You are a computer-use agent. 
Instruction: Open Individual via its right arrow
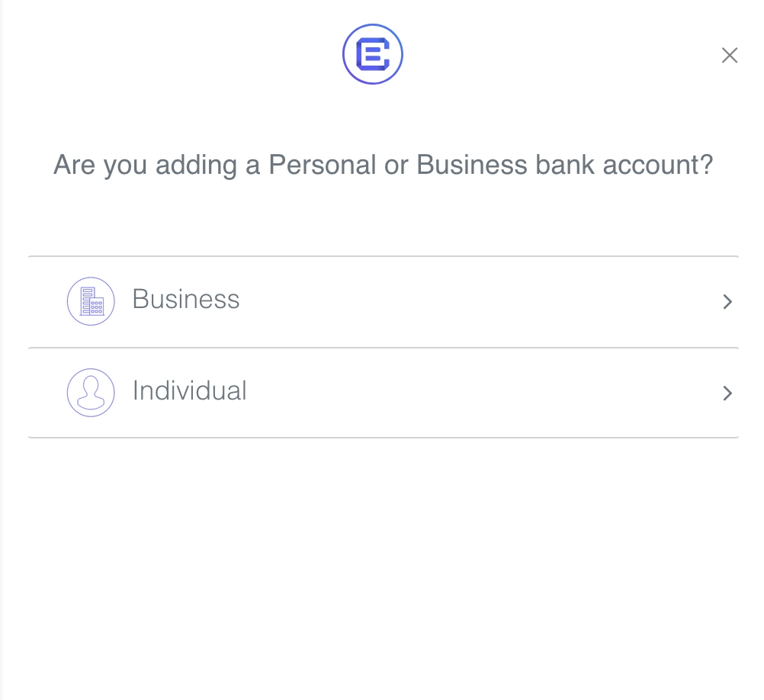click(727, 393)
